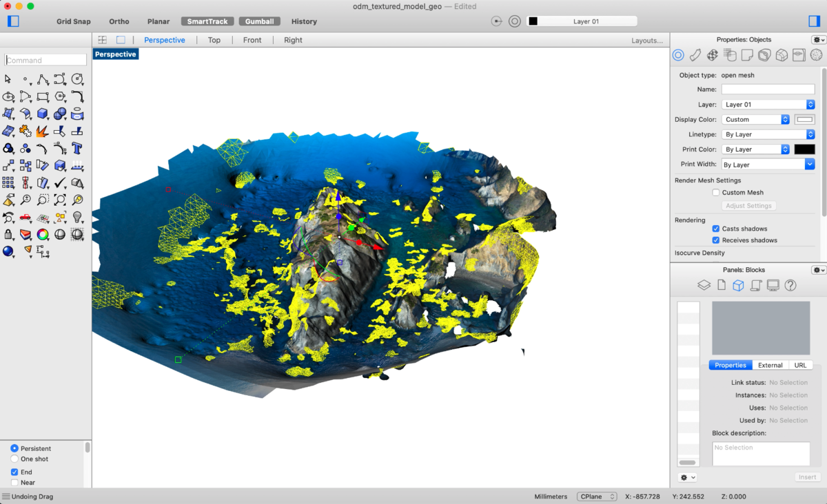Toggle the right sidebar button in title bar
The height and width of the screenshot is (504, 827).
813,21
